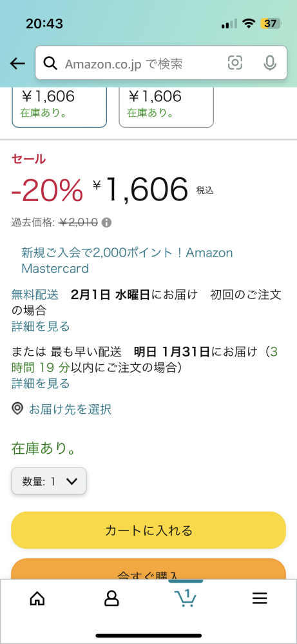Tap the orange 今すぐ購入 button
This screenshot has height=644, width=297.
point(148,569)
